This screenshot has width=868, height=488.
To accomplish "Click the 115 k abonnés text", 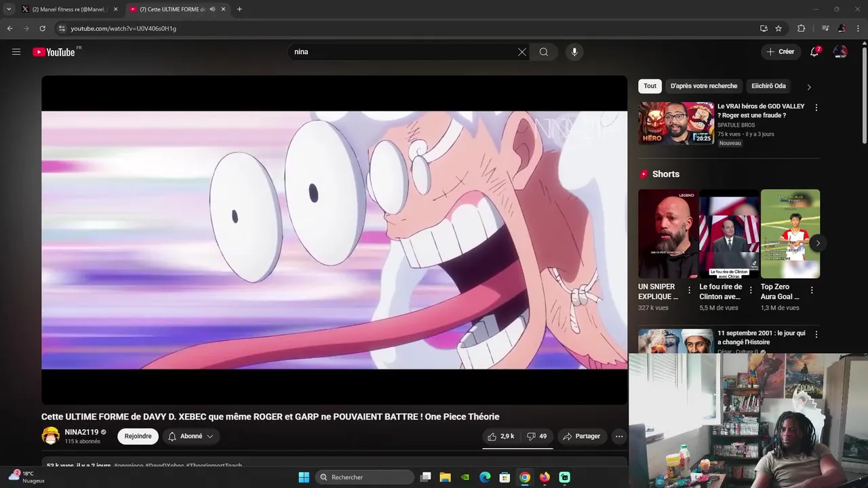I will pyautogui.click(x=82, y=441).
